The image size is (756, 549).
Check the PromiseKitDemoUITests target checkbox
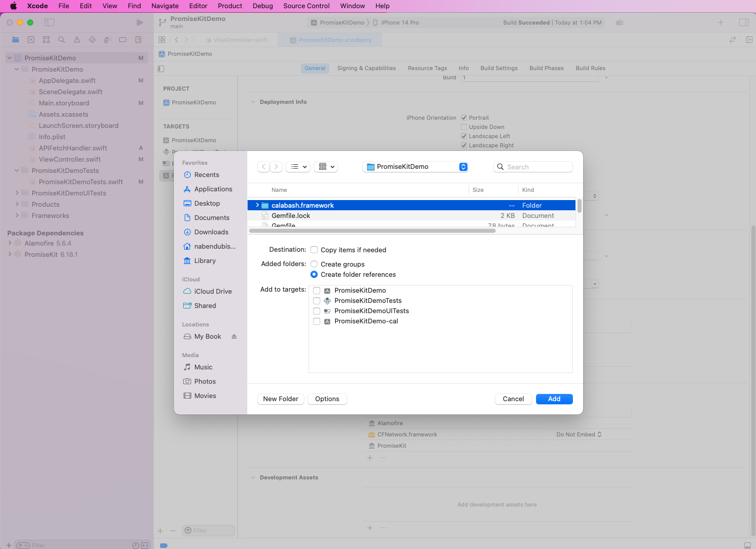317,311
